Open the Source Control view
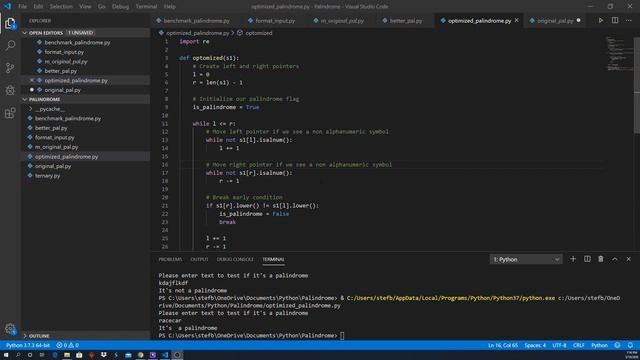This screenshot has height=360, width=640. (10, 67)
